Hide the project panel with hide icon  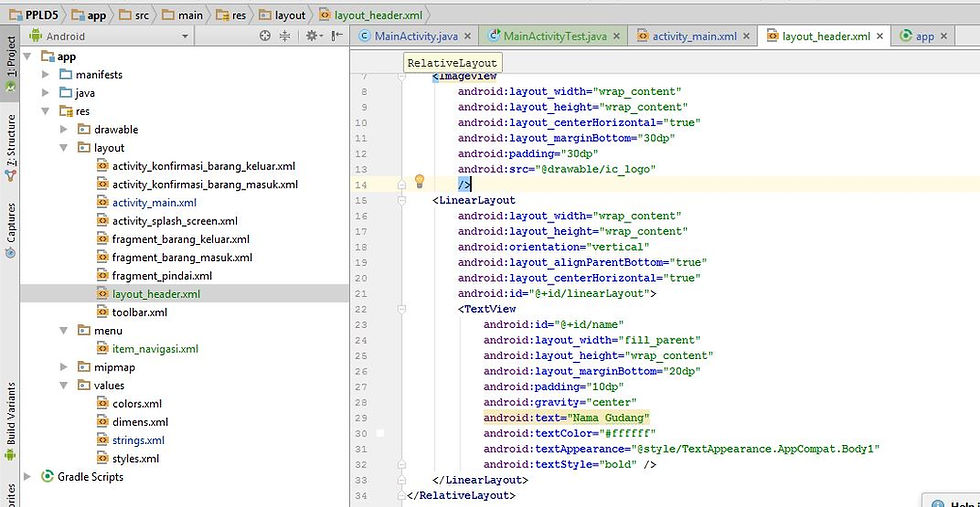[337, 36]
